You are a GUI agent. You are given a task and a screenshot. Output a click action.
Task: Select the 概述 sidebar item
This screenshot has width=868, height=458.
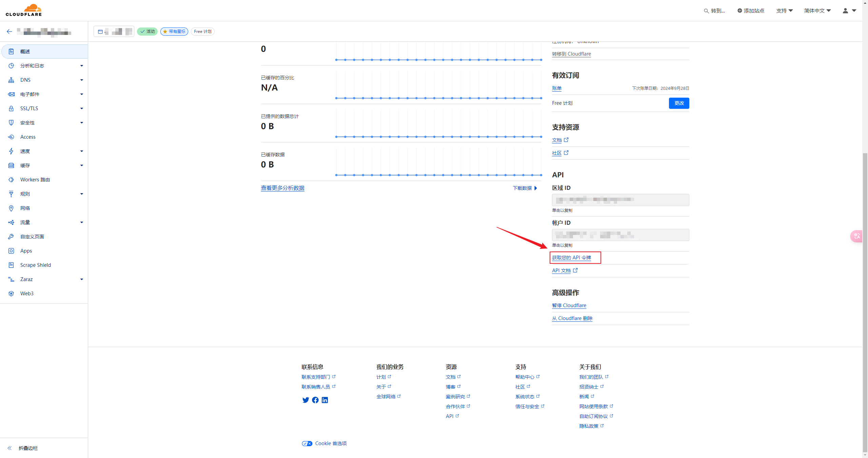pos(25,52)
